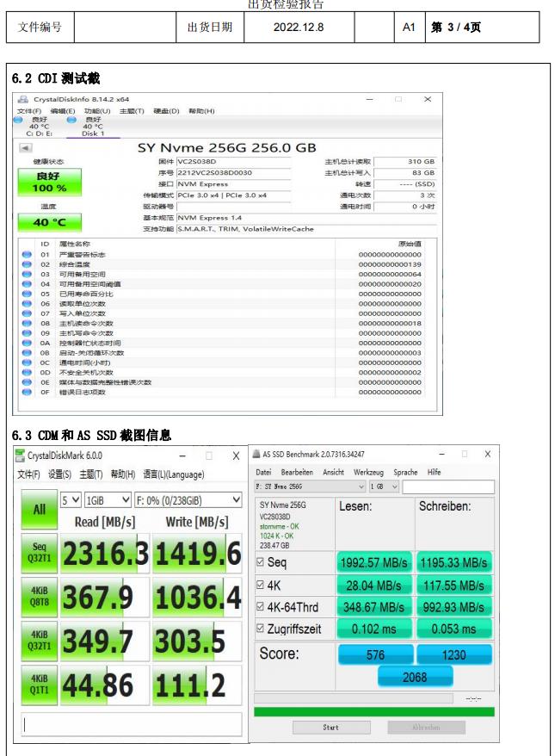The height and width of the screenshot is (756, 555).
Task: Click the status circle for attribute ID 0A
Action: pyautogui.click(x=27, y=343)
